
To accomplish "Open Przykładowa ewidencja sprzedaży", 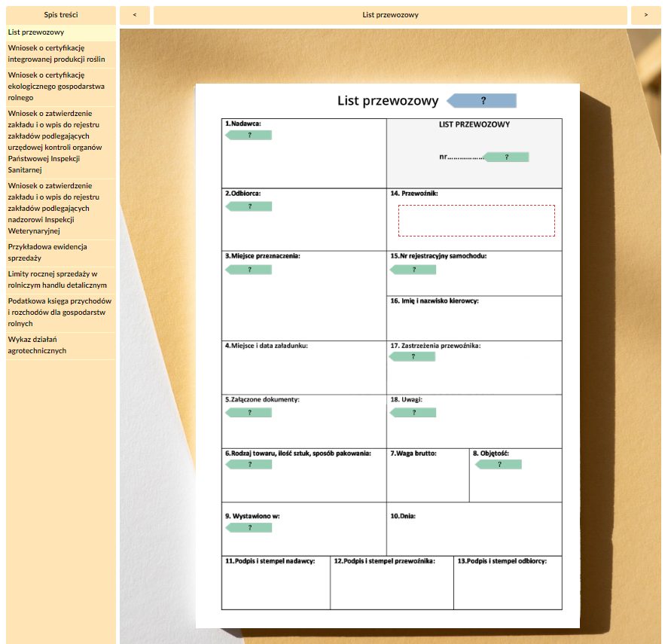I will tap(61, 253).
